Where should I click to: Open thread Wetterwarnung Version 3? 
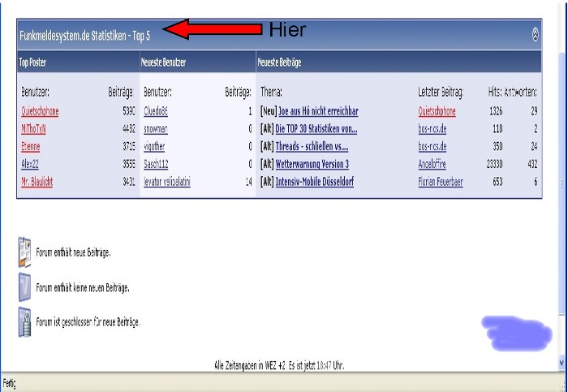tap(312, 164)
